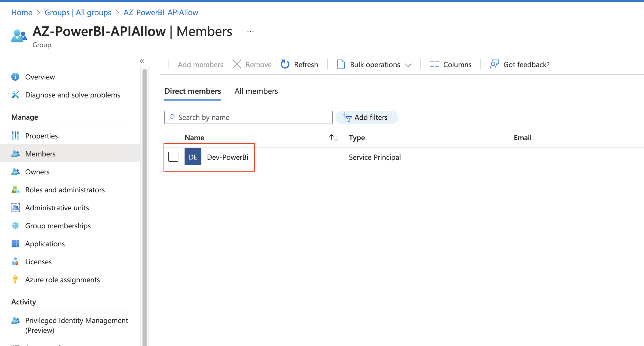
Task: Click the Overview info icon in sidebar
Action: [x=15, y=77]
